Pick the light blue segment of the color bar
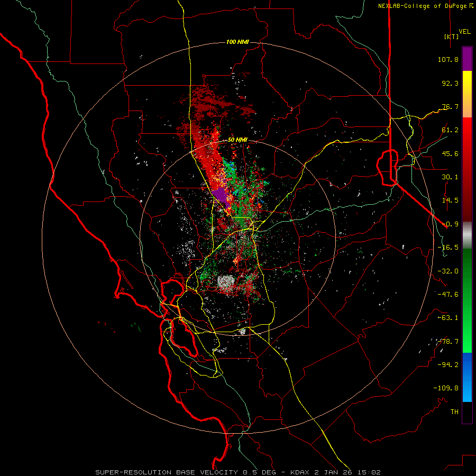476x476 pixels. coord(467,390)
